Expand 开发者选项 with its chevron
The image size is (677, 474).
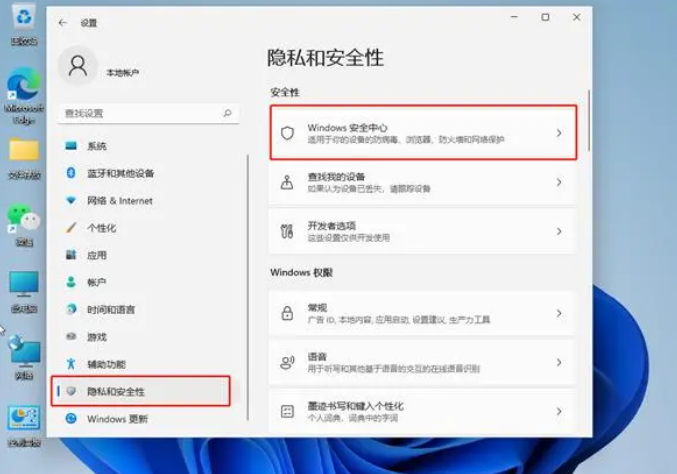point(559,231)
